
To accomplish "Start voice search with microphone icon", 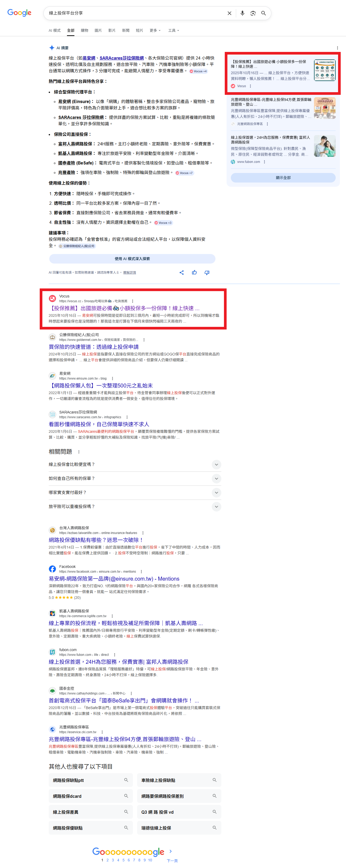I will (242, 13).
